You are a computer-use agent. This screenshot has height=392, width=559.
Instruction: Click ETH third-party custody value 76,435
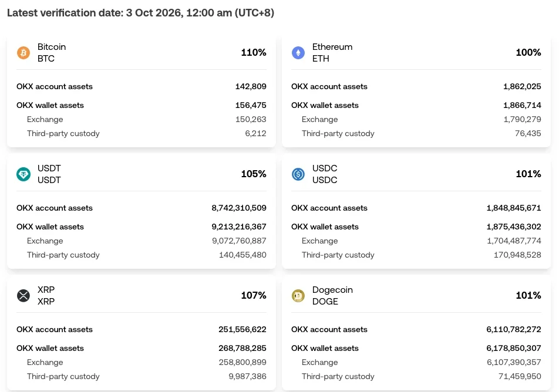(528, 133)
